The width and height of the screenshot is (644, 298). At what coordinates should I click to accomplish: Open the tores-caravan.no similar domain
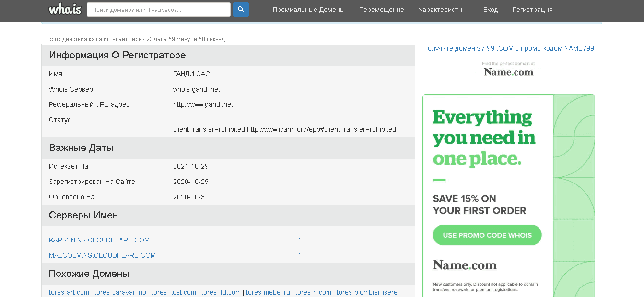120,292
